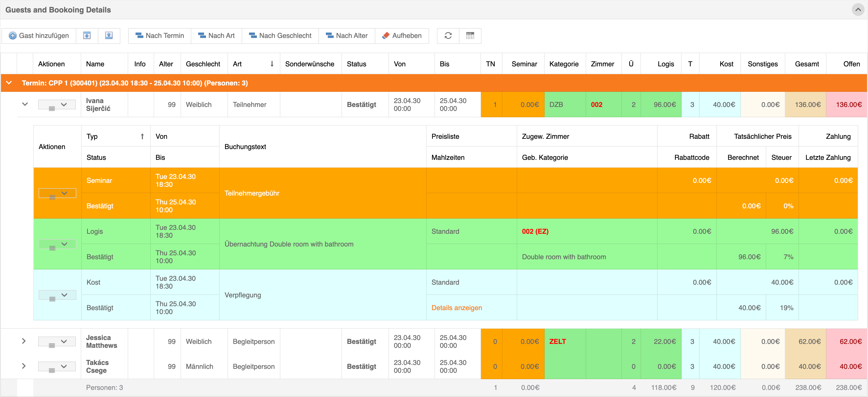The width and height of the screenshot is (868, 397).
Task: Click the refresh icon in toolbar
Action: (x=448, y=35)
